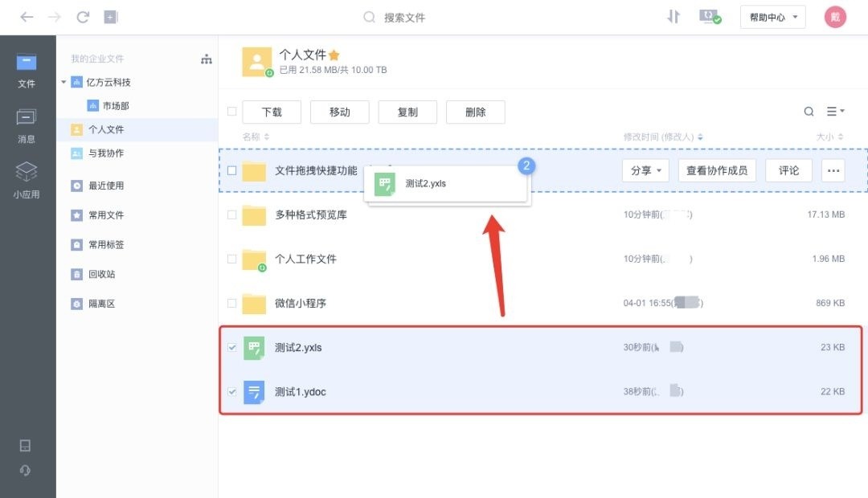The image size is (868, 498).
Task: Click the 下载 button
Action: (272, 112)
